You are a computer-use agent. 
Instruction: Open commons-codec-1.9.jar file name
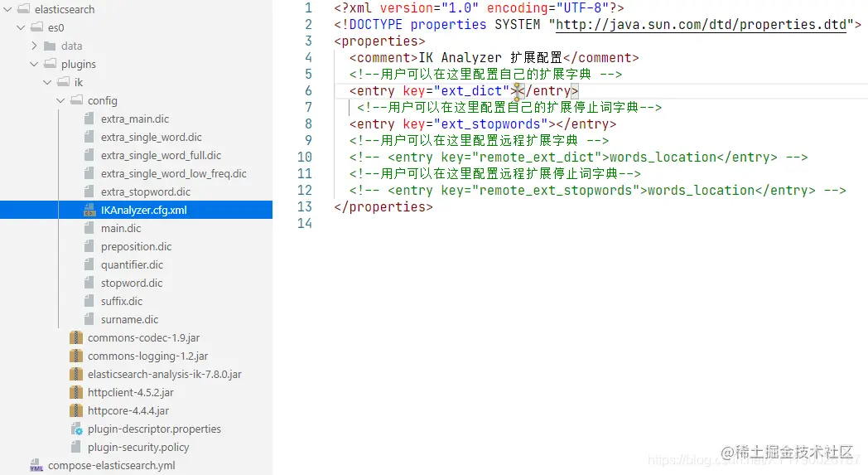(x=144, y=338)
